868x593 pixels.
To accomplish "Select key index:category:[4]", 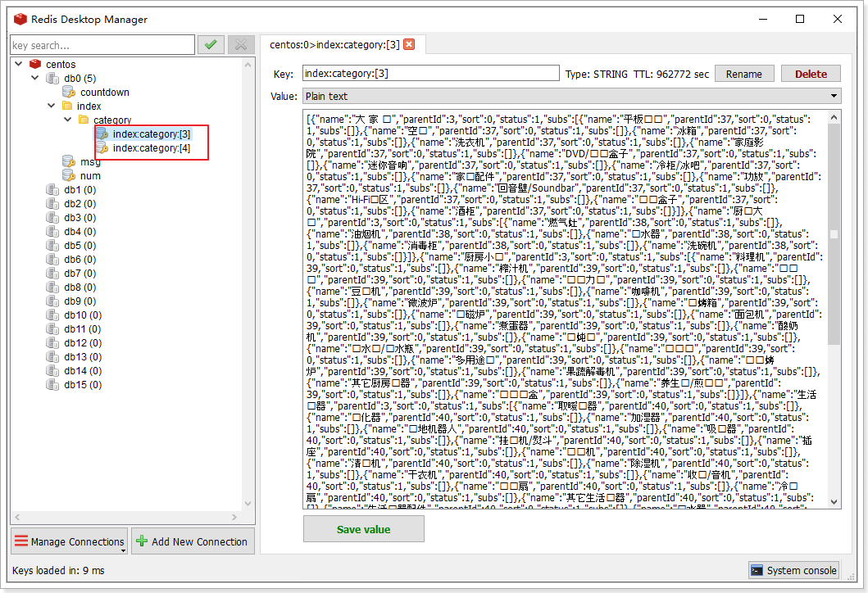I will point(151,148).
